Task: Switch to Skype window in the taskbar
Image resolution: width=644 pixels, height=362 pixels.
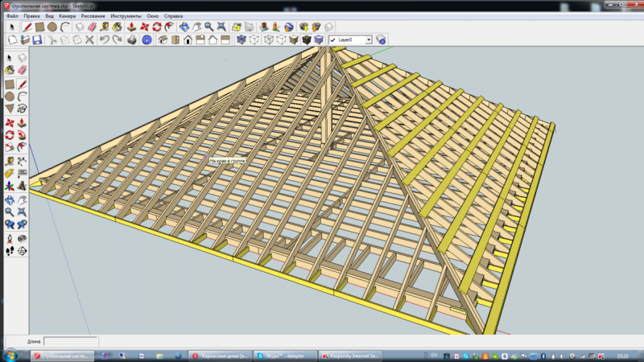Action: [285, 355]
